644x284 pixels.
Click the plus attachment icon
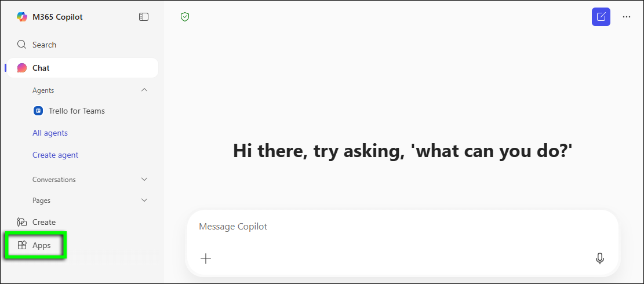tap(206, 258)
